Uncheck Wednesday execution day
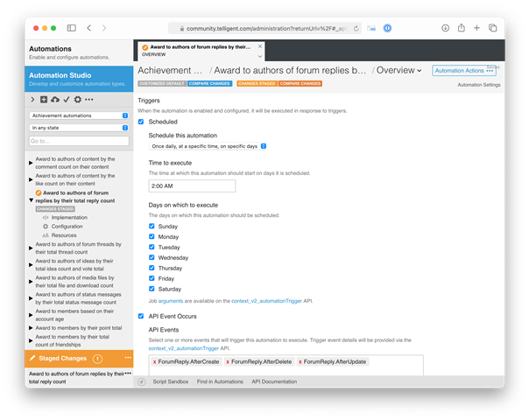 [x=152, y=257]
